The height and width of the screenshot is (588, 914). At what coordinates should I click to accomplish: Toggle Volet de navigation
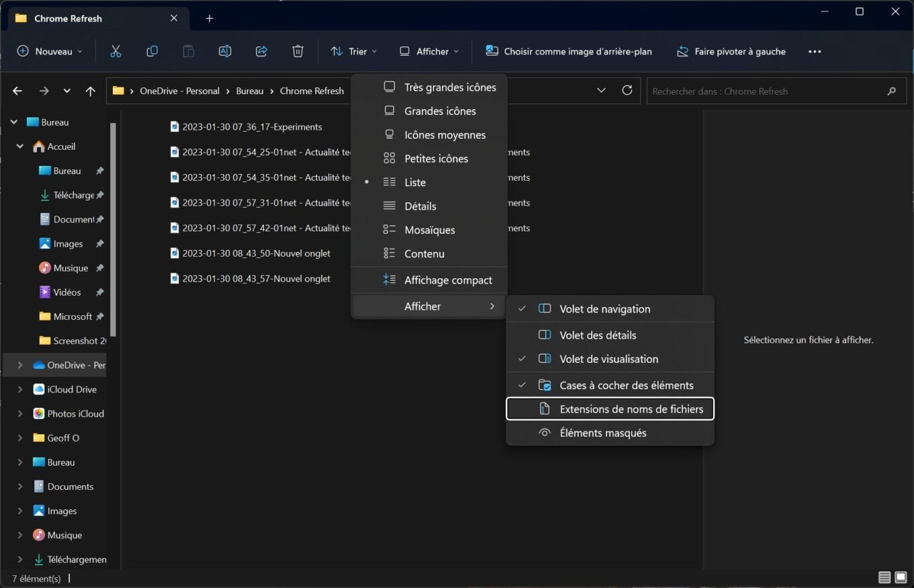coord(610,309)
